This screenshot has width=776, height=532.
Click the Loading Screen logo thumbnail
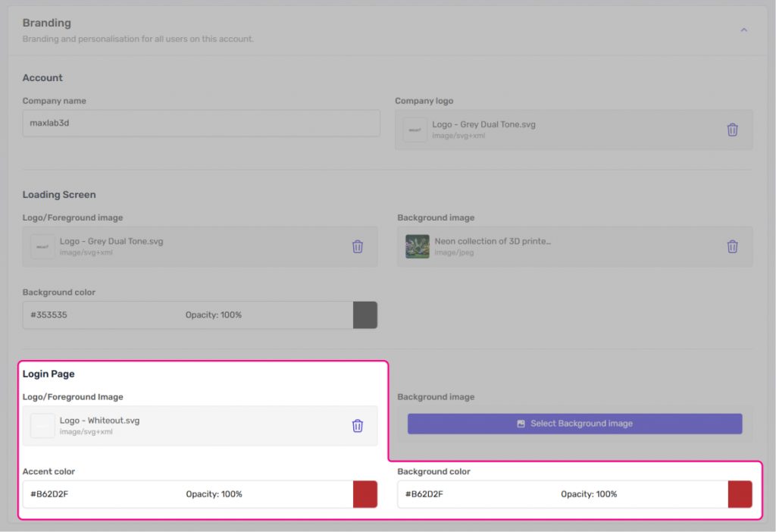pyautogui.click(x=42, y=246)
